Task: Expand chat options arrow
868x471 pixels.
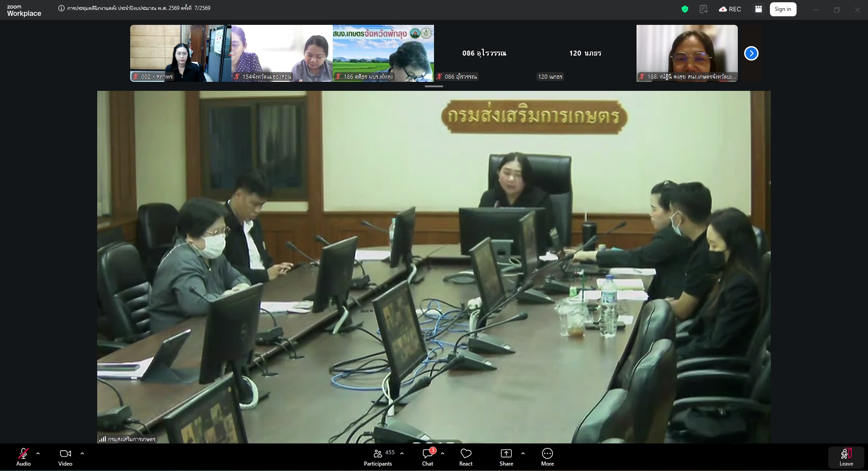Action: 443,453
